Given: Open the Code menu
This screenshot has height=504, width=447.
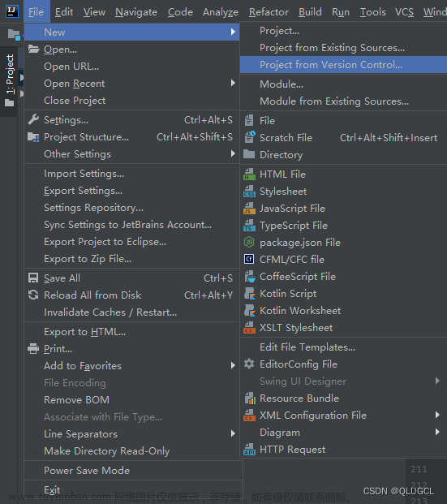Looking at the screenshot, I should coord(180,12).
